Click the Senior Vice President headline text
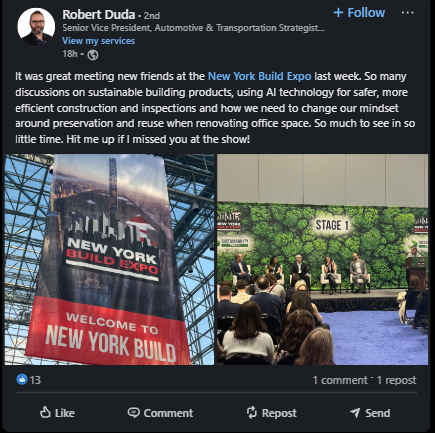The image size is (435, 433). 194,28
